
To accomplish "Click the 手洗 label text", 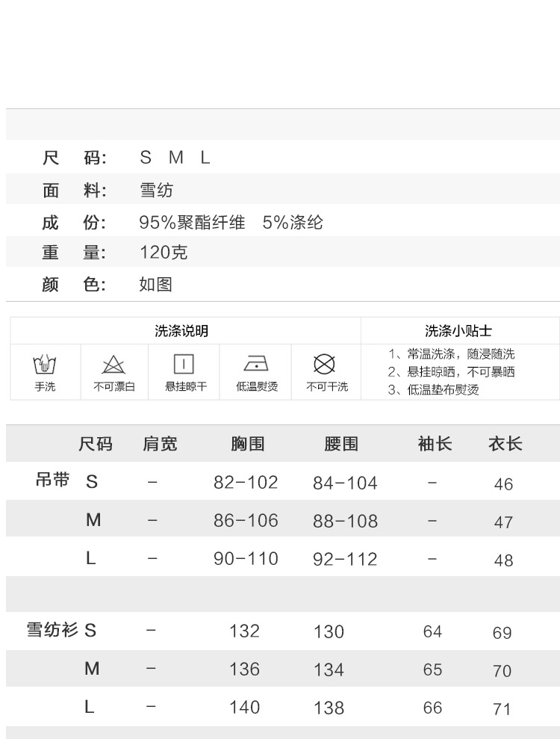I will (45, 387).
